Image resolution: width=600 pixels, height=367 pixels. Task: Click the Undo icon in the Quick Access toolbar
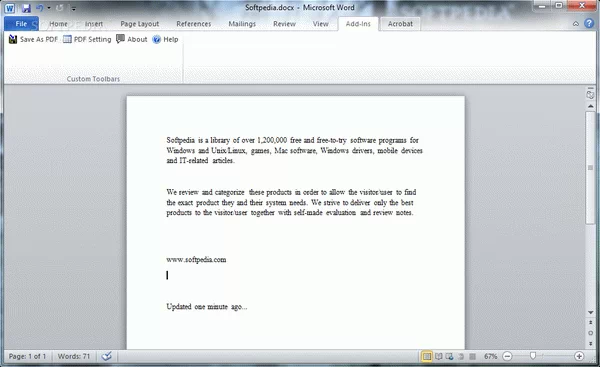39,8
